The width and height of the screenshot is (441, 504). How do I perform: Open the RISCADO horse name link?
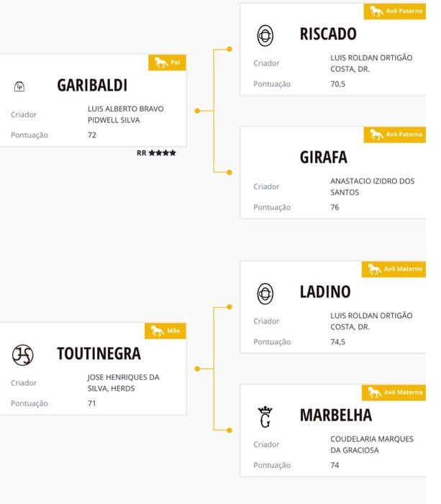(x=328, y=34)
